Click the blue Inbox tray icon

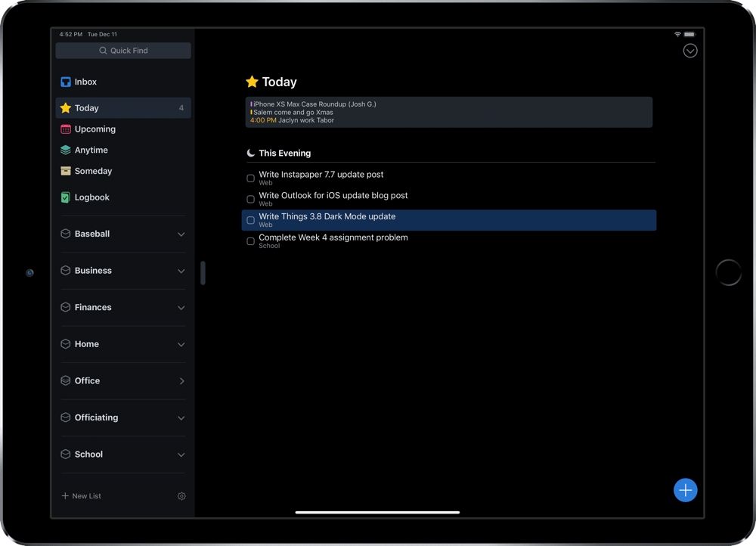(66, 82)
